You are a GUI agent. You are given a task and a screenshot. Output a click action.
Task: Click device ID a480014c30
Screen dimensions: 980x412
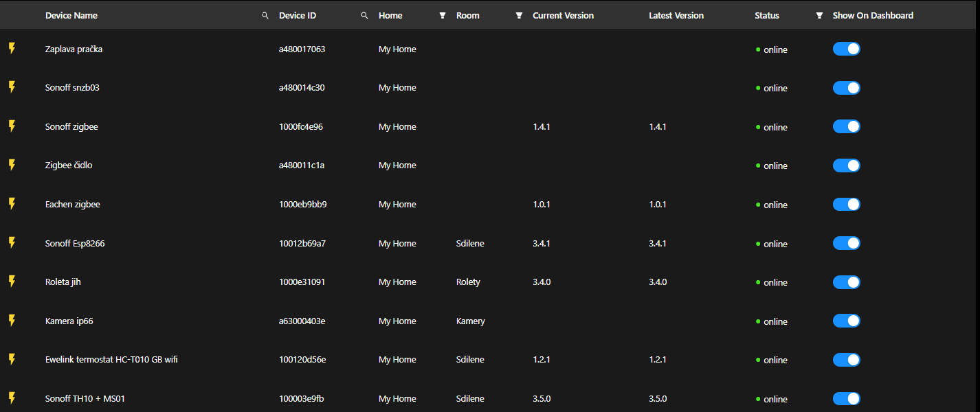302,88
